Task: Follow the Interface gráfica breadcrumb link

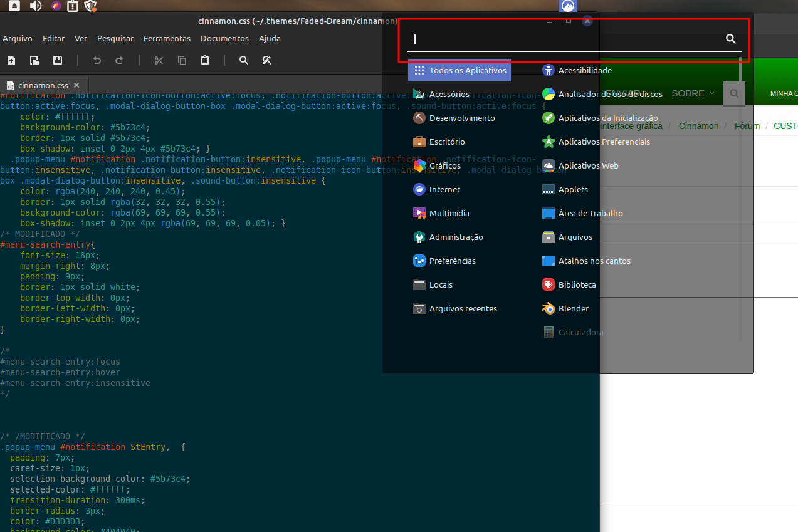Action: (631, 126)
